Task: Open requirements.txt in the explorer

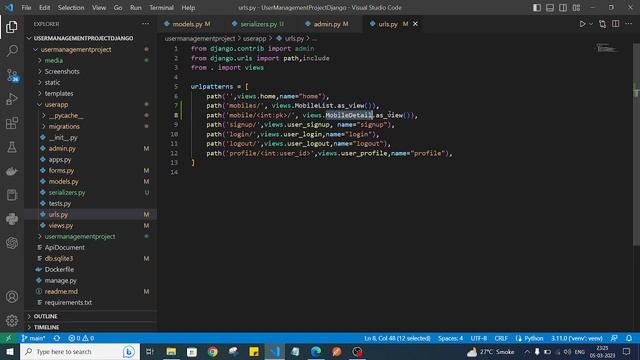Action: (68, 302)
